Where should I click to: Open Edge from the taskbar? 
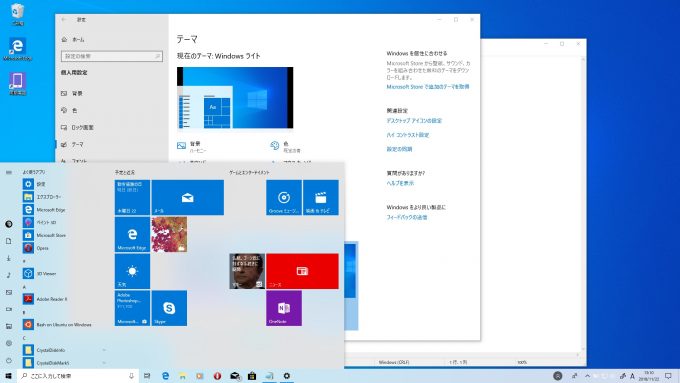tap(165, 376)
